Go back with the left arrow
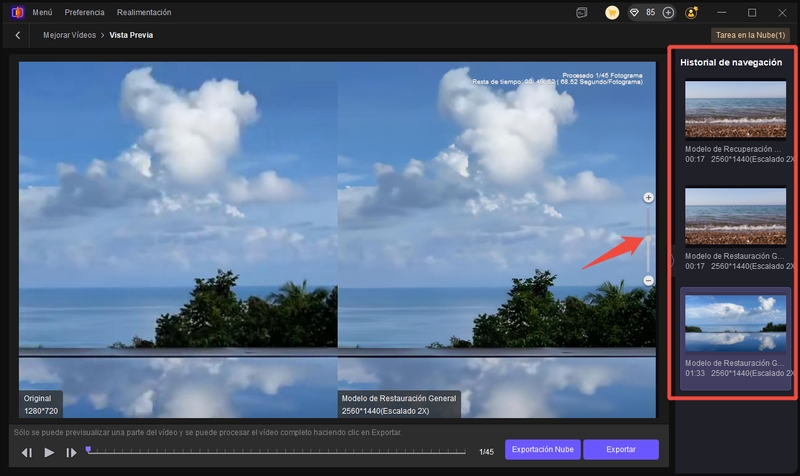800x476 pixels. tap(18, 35)
